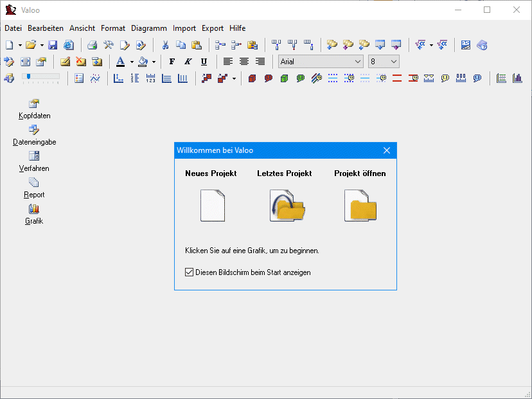Click the Projekt öffnen folder graphic
Screen dimensions: 532x399
pos(360,206)
